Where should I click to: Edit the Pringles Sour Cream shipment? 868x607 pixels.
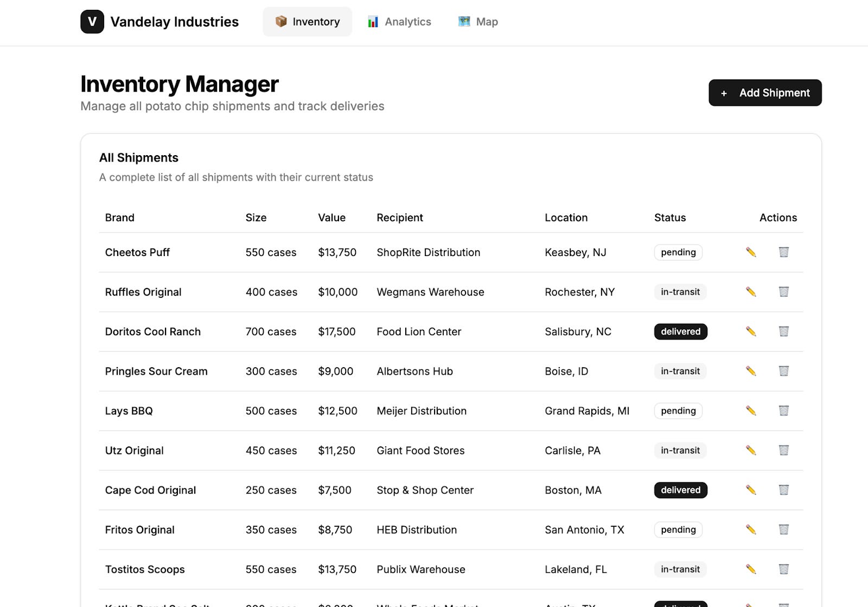751,371
